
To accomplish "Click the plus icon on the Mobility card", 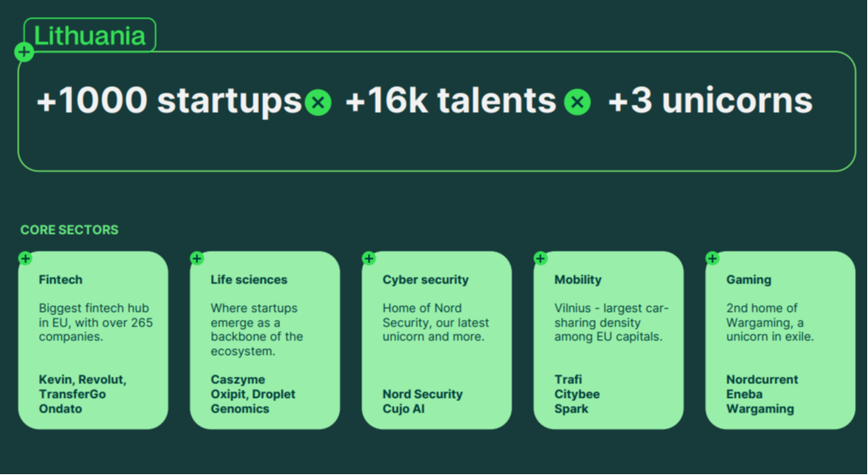I will tap(541, 258).
